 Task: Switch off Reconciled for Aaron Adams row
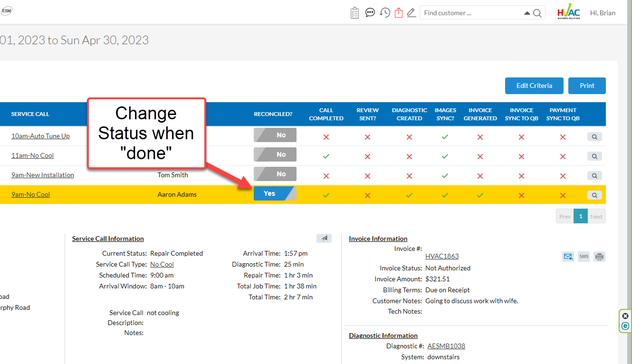coord(275,194)
